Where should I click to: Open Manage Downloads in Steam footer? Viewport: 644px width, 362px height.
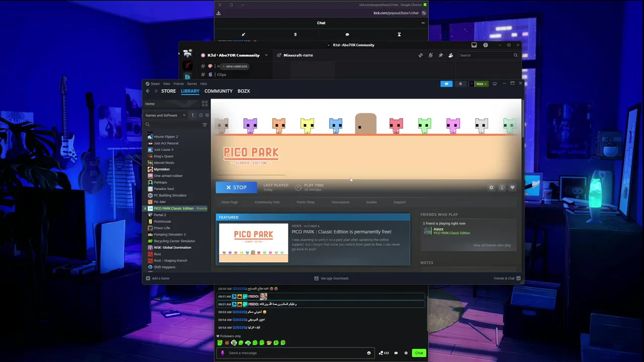click(x=332, y=278)
